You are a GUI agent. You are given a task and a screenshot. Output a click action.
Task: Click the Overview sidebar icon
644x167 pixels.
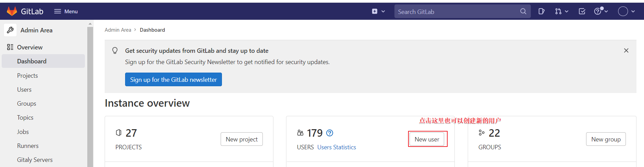[10, 47]
